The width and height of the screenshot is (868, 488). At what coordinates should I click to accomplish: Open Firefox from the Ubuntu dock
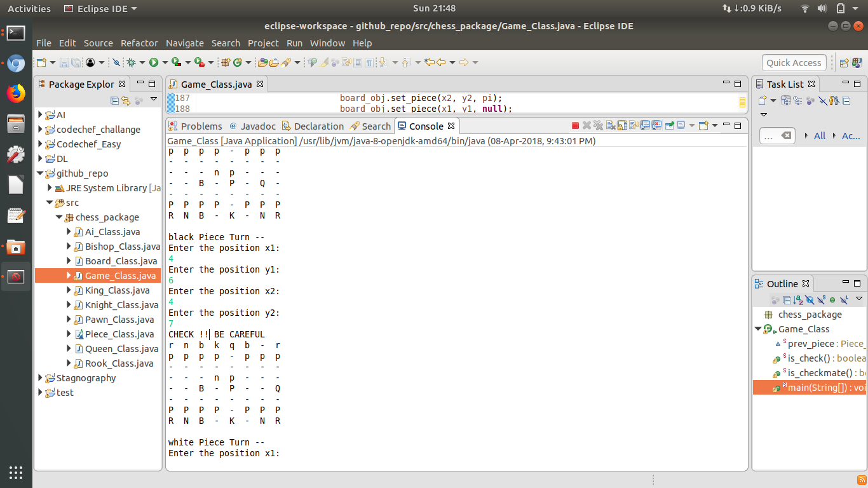[16, 93]
